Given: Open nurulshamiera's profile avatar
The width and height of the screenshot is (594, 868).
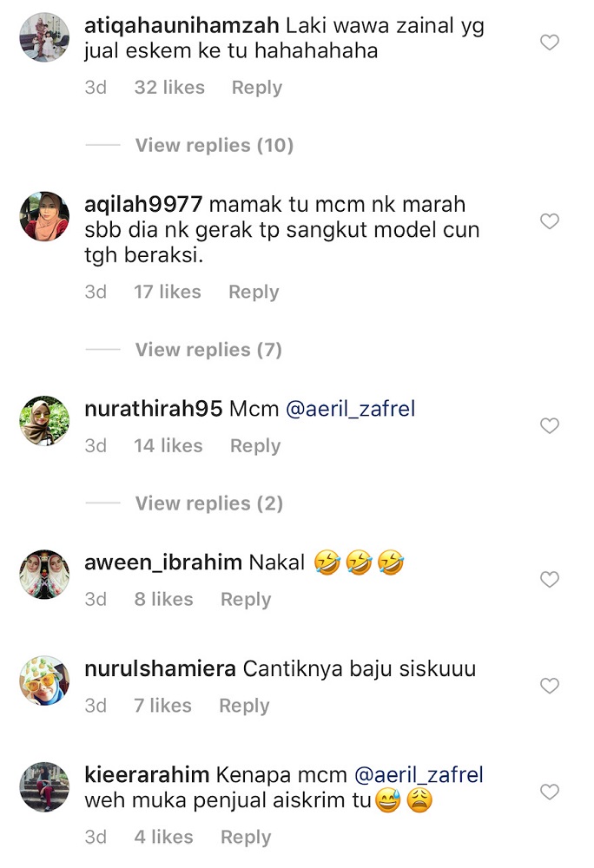Looking at the screenshot, I should pos(44,681).
